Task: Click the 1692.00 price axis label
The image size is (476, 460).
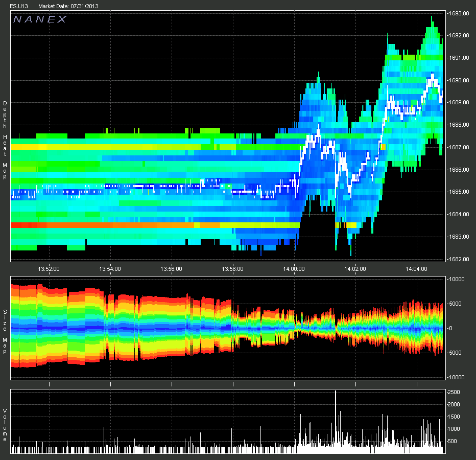Action: [459, 35]
